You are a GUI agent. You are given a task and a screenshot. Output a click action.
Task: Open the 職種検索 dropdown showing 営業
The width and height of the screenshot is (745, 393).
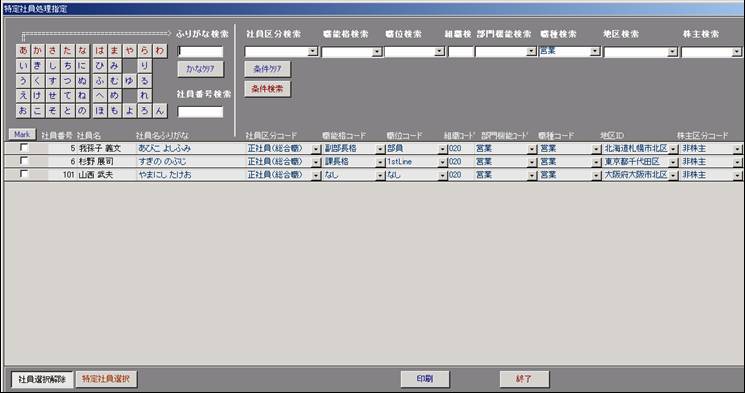click(x=595, y=51)
